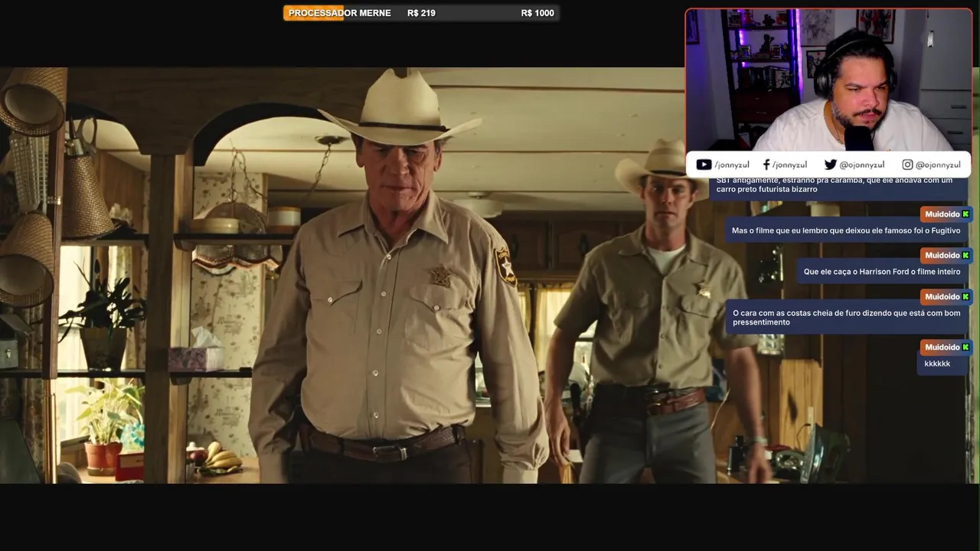Image resolution: width=980 pixels, height=551 pixels.
Task: Click the PROCESSADOR MERNE donation goal bar
Action: [x=421, y=13]
